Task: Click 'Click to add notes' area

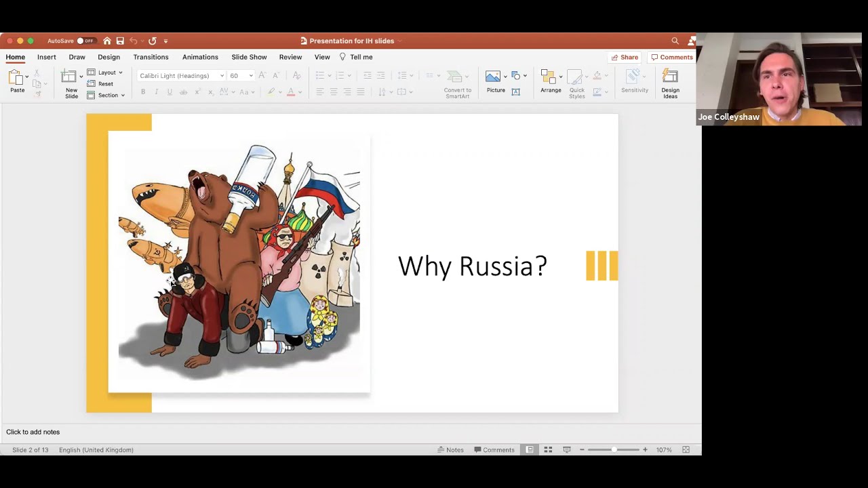Action: (x=33, y=432)
